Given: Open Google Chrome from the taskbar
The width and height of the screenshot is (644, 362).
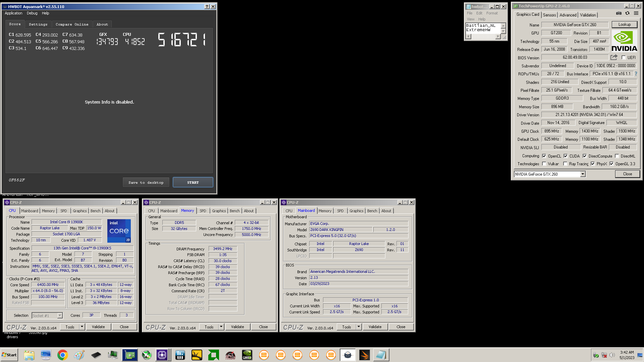Looking at the screenshot, I should coord(63,355).
